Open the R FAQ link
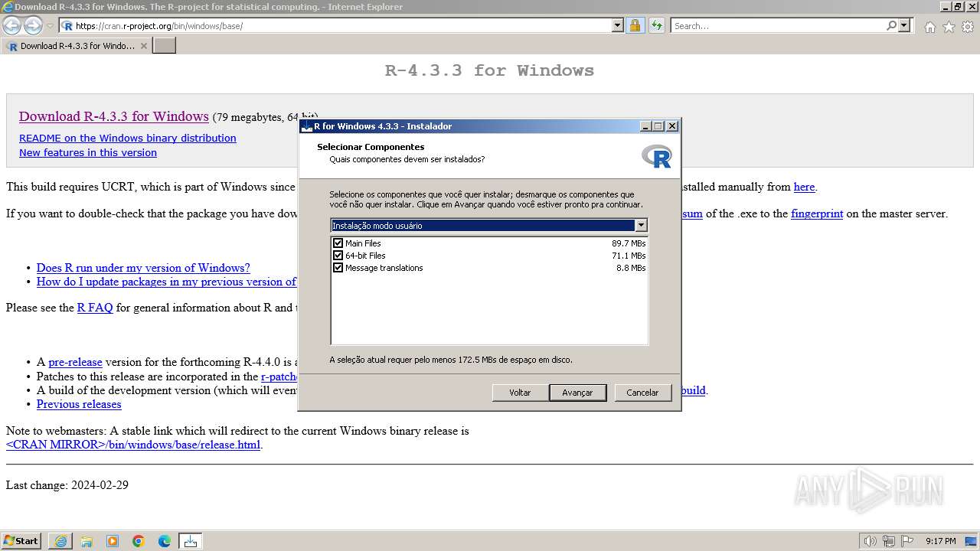This screenshot has width=980, height=551. click(95, 308)
